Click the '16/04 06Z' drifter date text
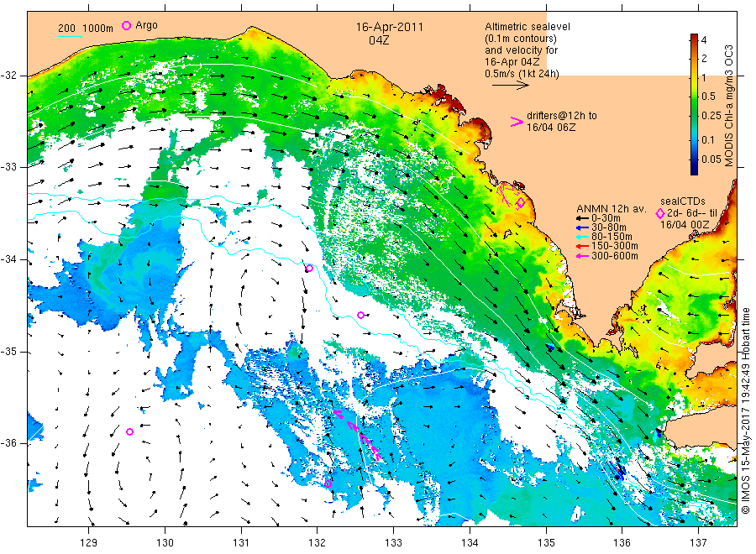Image resolution: width=756 pixels, height=554 pixels. (x=550, y=128)
